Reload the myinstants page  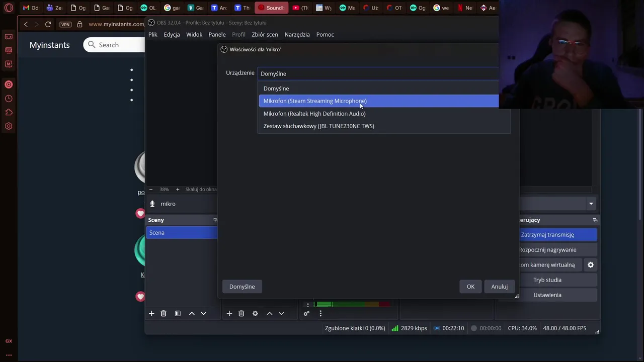[x=48, y=24]
